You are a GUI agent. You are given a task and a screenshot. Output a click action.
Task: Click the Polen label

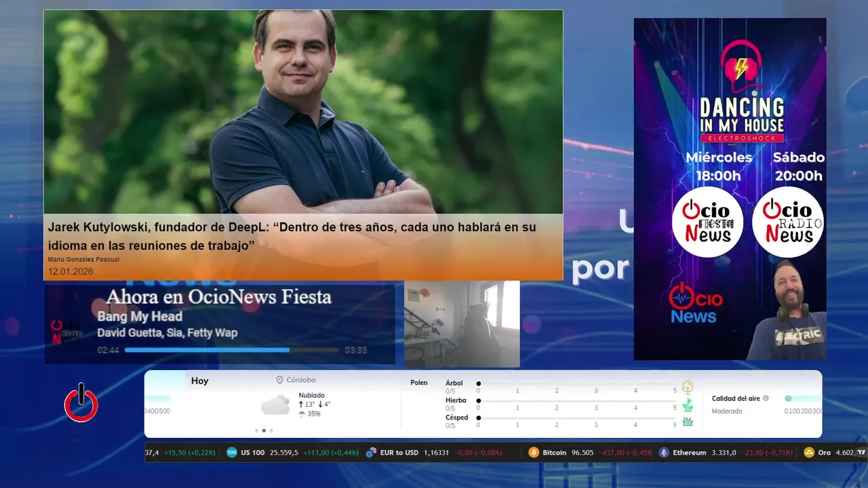(x=419, y=383)
